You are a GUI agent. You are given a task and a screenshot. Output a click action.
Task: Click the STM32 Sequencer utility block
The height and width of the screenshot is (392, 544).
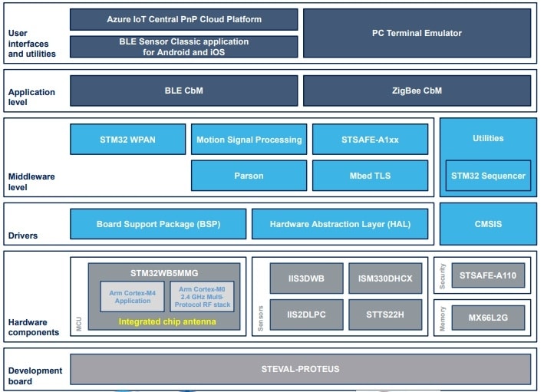click(x=488, y=176)
